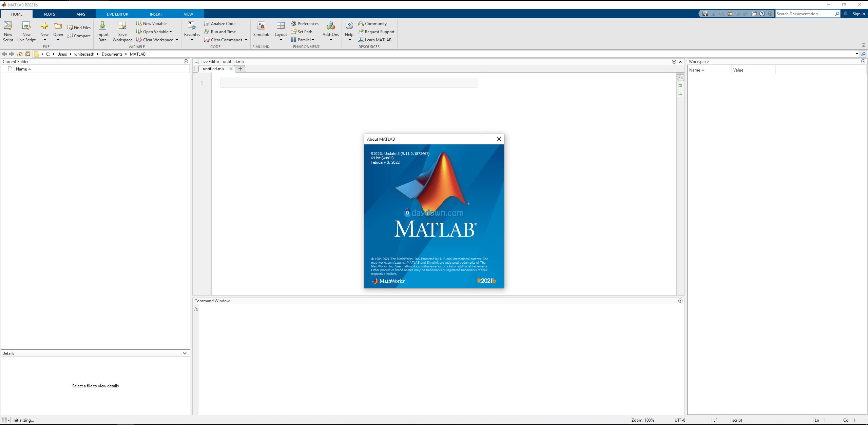Click New Variable
The height and width of the screenshot is (425, 868).
click(x=152, y=23)
